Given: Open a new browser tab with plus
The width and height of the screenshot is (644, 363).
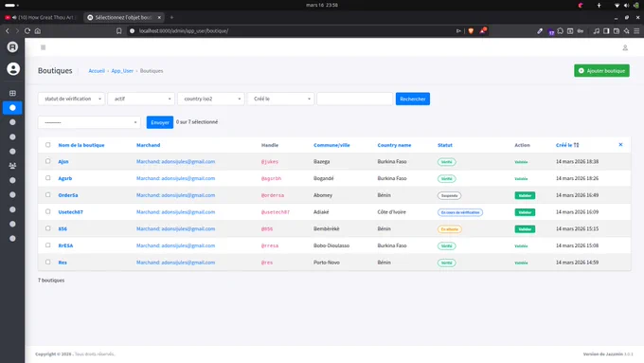Looking at the screenshot, I should tap(171, 17).
